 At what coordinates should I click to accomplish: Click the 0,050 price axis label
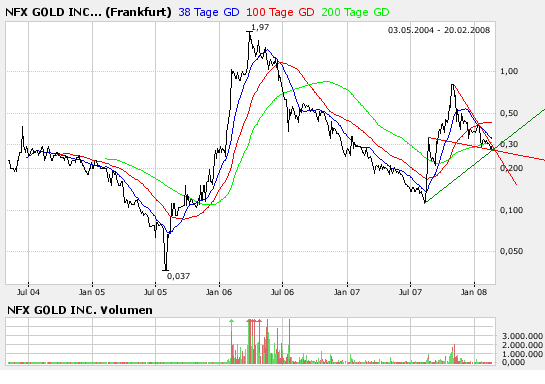tap(511, 251)
